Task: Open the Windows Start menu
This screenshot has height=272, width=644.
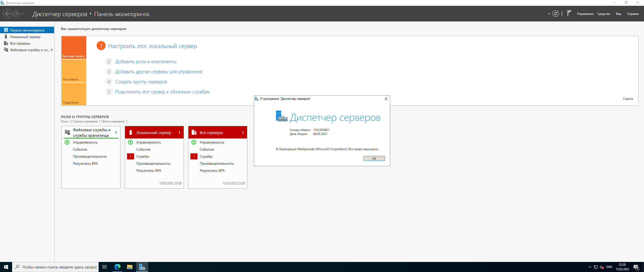Action: 6,267
